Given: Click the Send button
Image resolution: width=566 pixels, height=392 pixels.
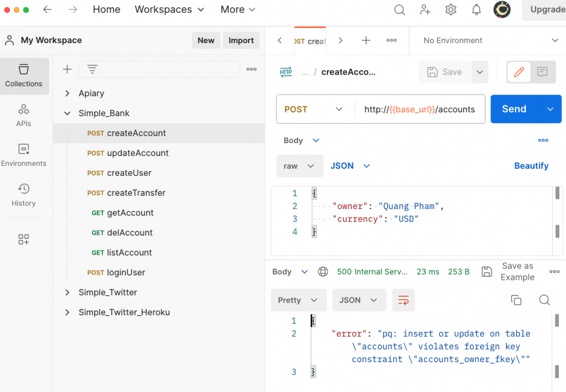Looking at the screenshot, I should click(514, 109).
